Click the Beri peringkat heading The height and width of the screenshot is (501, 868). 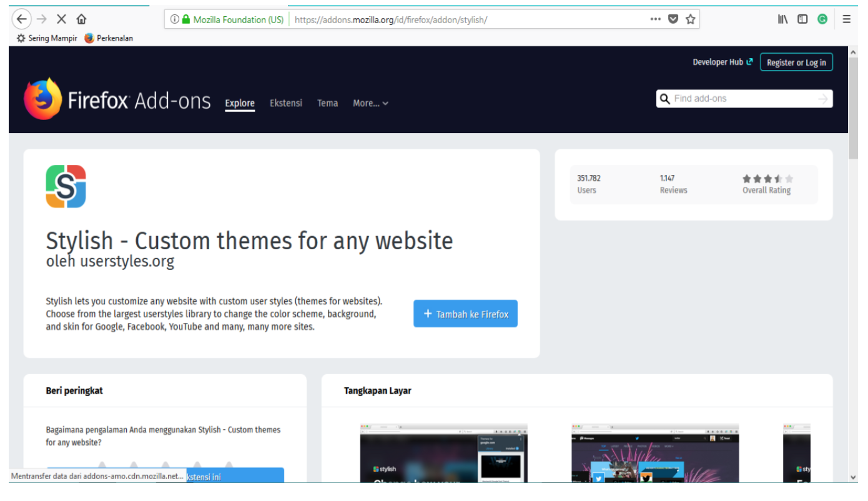click(74, 390)
